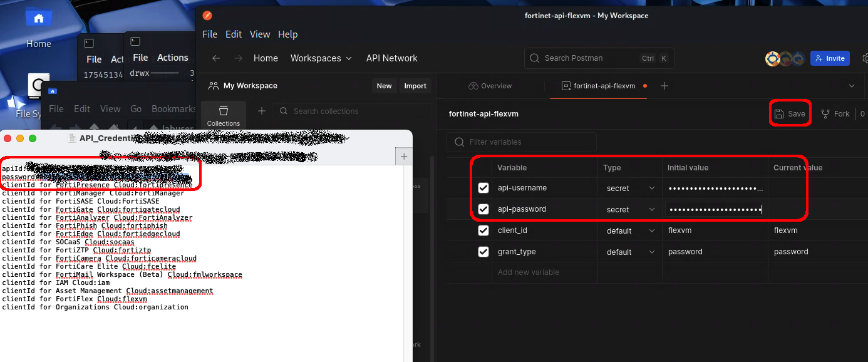Uncheck the grant_type variable checkbox
868x362 pixels.
(x=483, y=252)
